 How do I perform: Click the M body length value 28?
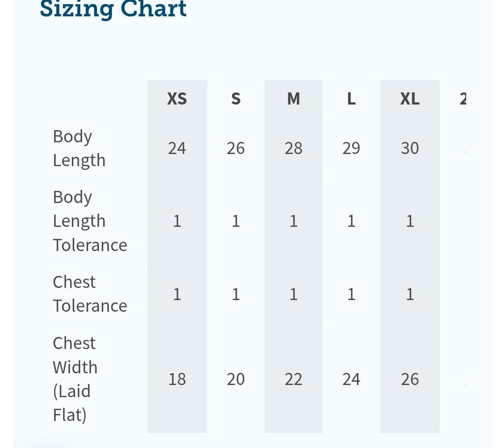pos(294,148)
